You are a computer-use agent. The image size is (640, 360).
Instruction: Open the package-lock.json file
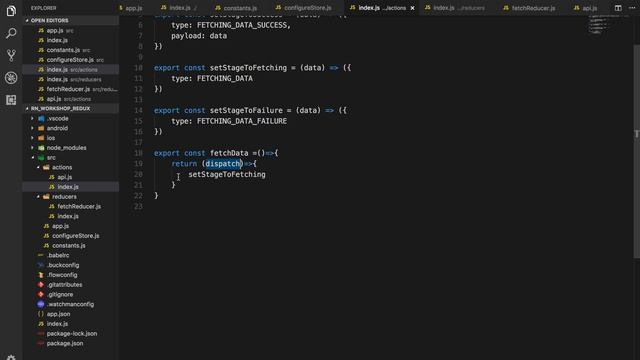71,334
